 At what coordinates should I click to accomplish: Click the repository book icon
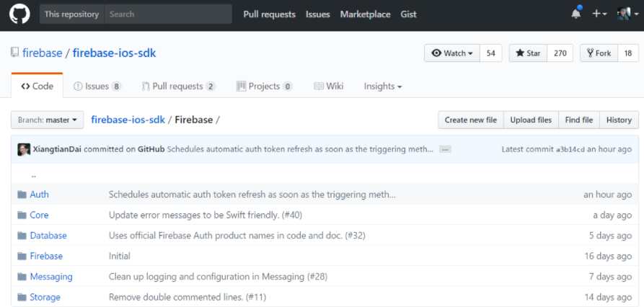(14, 53)
